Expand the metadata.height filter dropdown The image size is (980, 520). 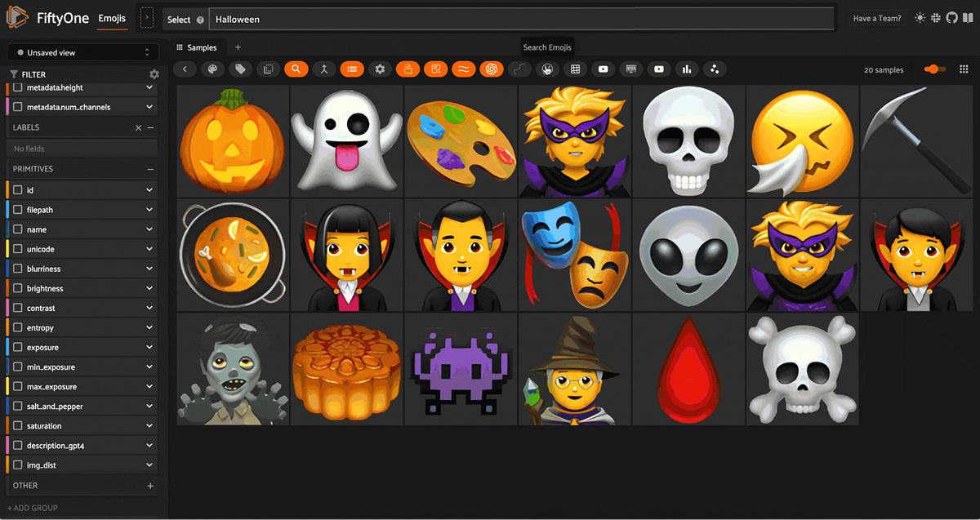click(149, 87)
